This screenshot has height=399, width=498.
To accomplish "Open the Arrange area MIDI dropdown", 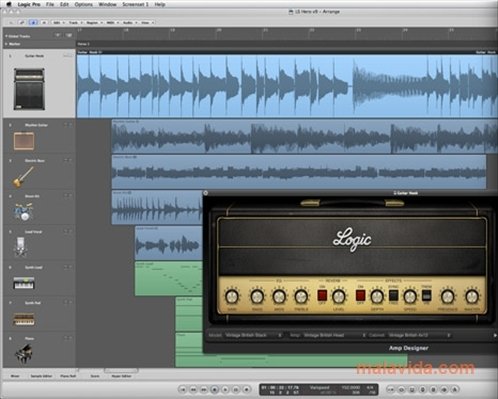I will click(112, 23).
